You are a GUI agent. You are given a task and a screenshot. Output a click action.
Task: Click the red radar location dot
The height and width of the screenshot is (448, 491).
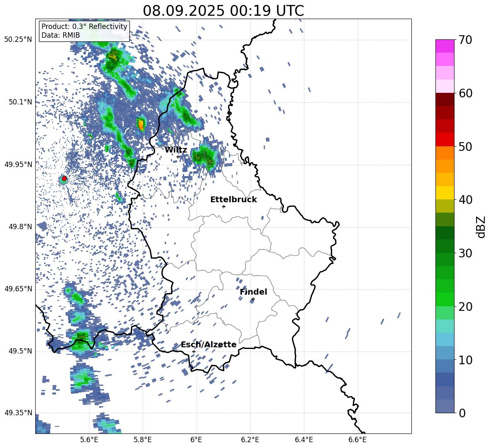64,179
